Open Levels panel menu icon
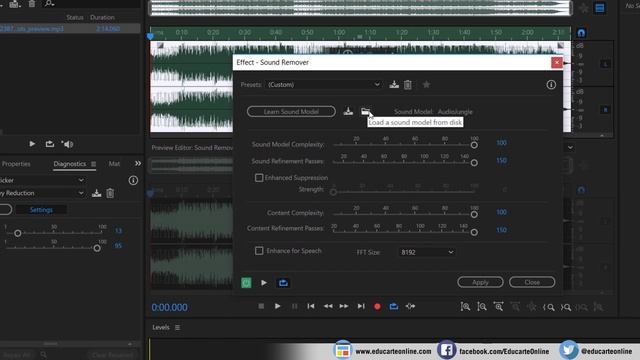Screen dimensions: 640x360 point(178,327)
